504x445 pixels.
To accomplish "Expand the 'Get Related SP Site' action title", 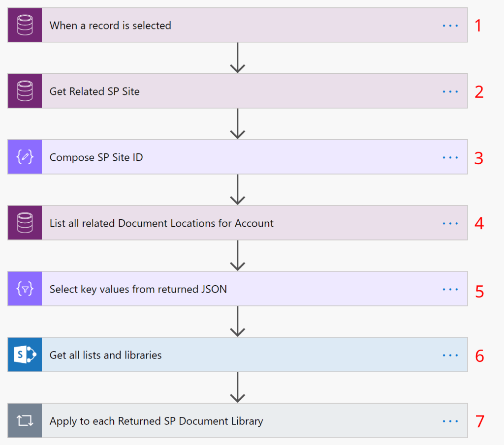I will point(94,91).
